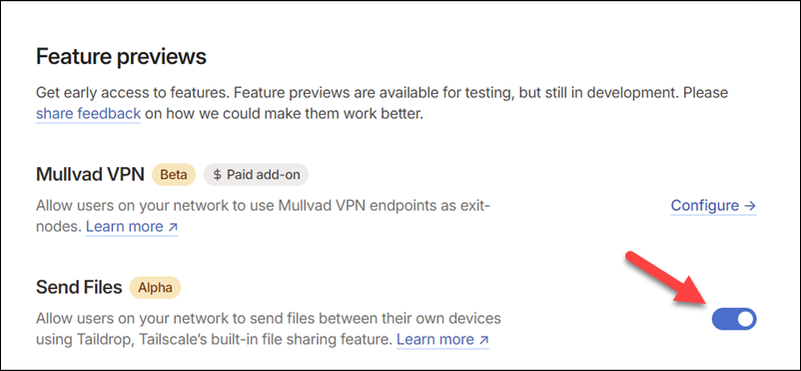
Task: Open the share feedback link
Action: (88, 113)
